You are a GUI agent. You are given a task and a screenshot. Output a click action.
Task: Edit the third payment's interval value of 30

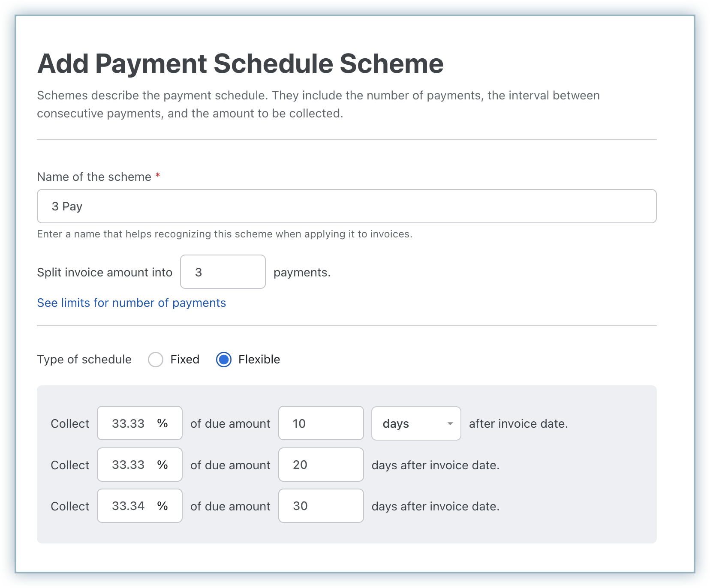[x=321, y=506]
